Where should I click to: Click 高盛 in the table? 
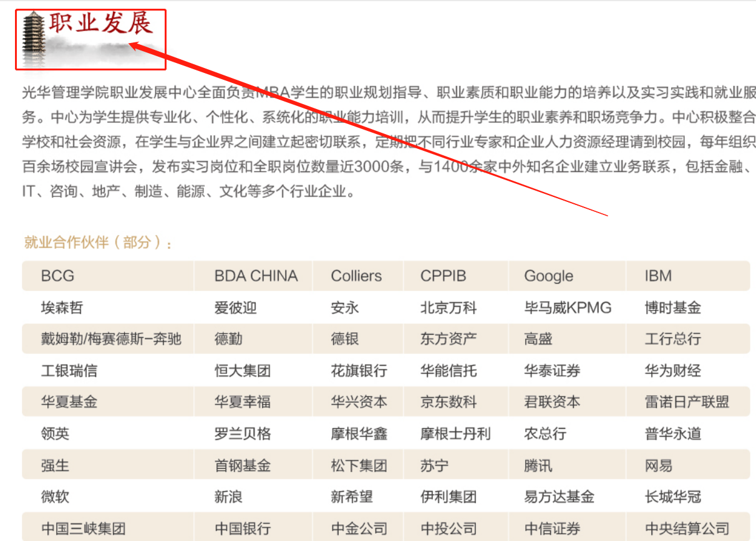tap(538, 339)
